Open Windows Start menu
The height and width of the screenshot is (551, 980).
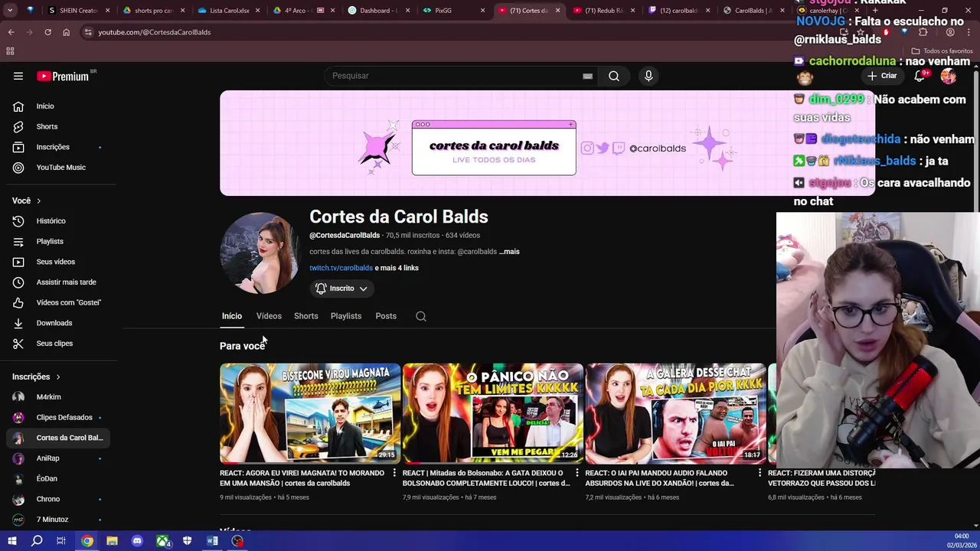pos(11,541)
